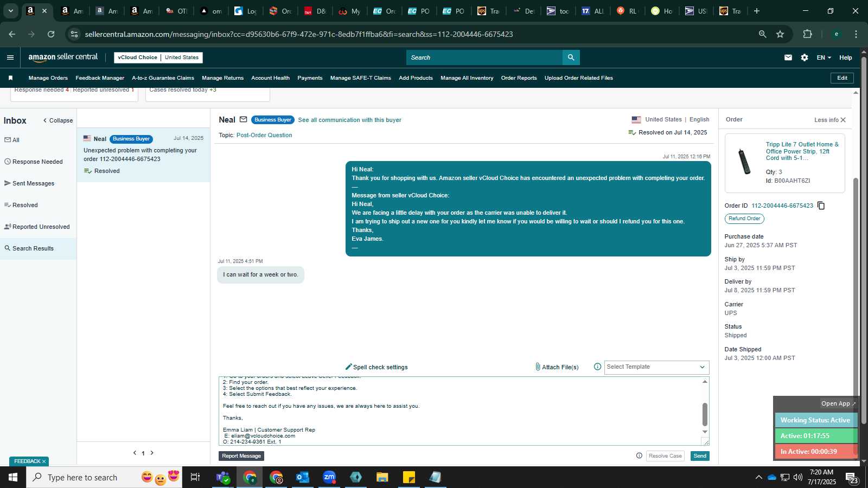Image resolution: width=868 pixels, height=488 pixels.
Task: Open order ID 112-2004446-6675423 link
Action: pyautogui.click(x=782, y=206)
